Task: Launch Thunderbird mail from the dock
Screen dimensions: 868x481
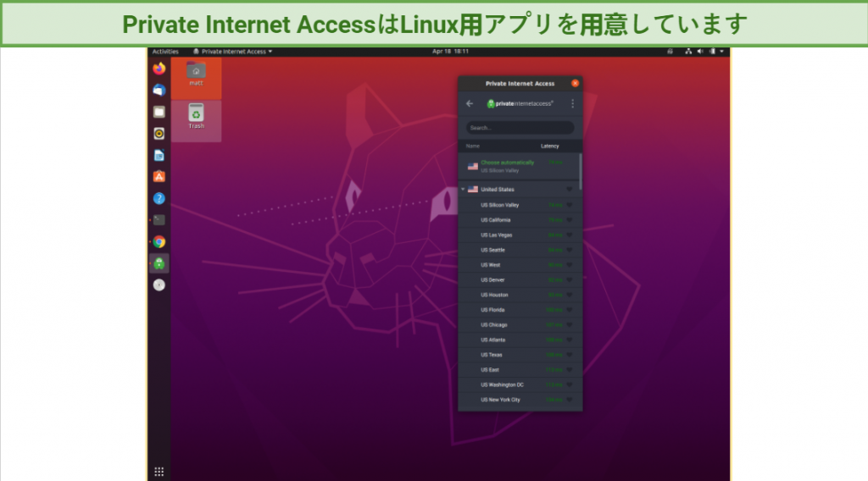Action: click(x=159, y=90)
